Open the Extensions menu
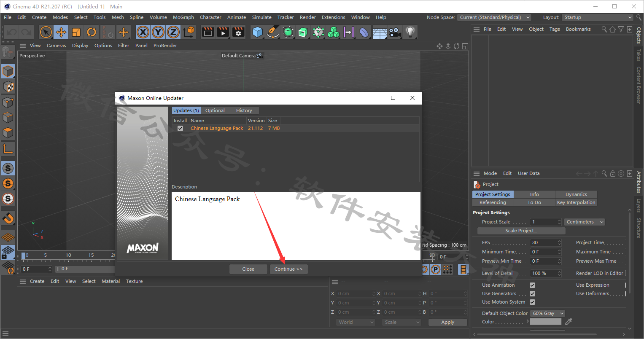This screenshot has height=339, width=644. click(334, 17)
